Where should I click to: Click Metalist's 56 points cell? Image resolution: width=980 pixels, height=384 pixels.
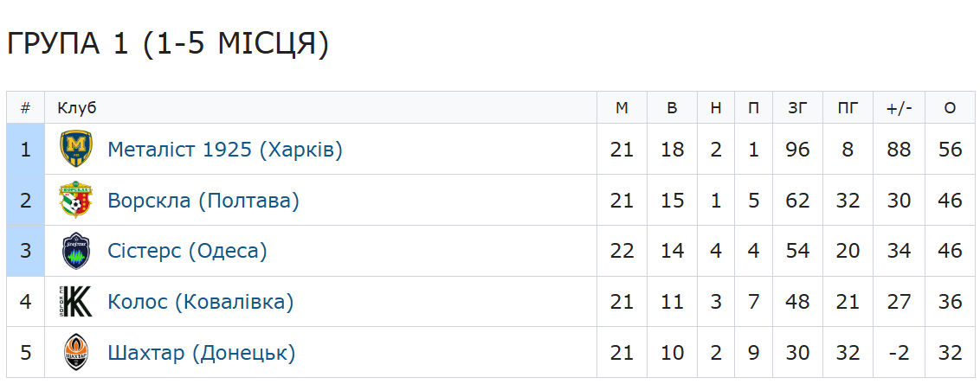[950, 150]
